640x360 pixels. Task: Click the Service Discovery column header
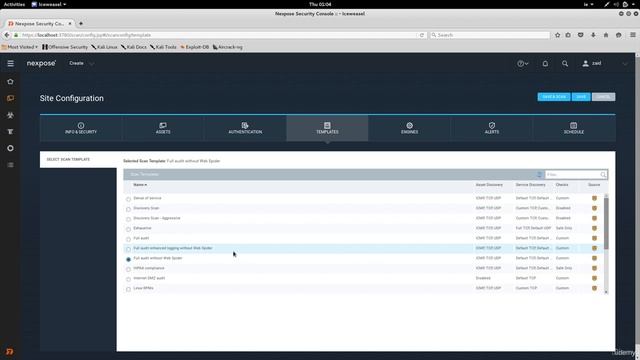pos(530,185)
